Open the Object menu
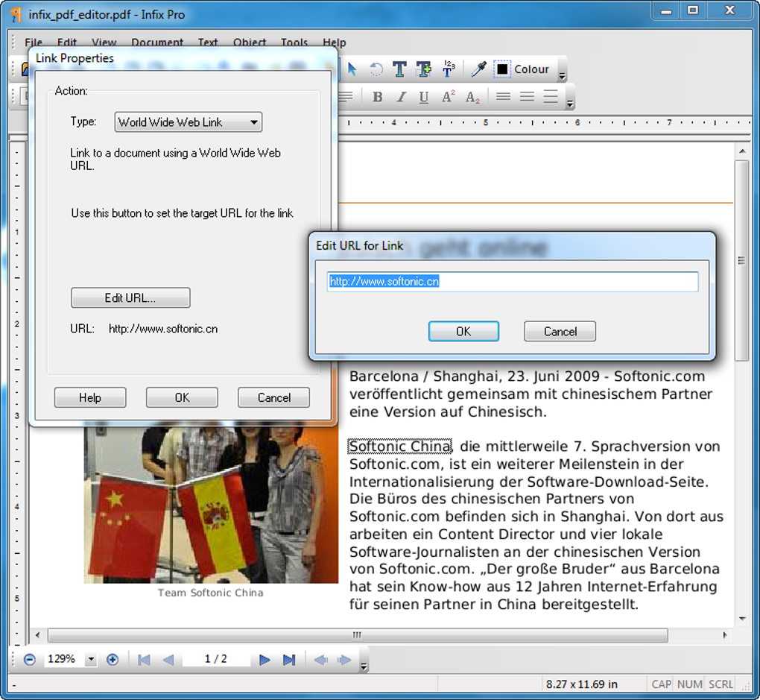Screen dimensions: 760x700 pos(250,42)
